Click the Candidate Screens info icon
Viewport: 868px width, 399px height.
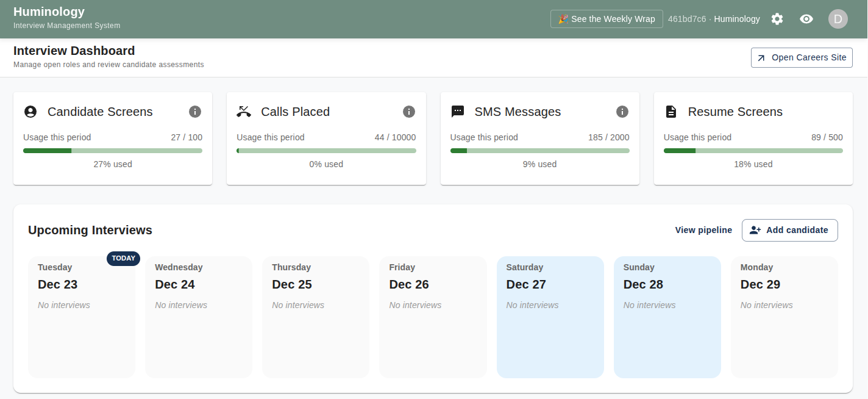195,112
